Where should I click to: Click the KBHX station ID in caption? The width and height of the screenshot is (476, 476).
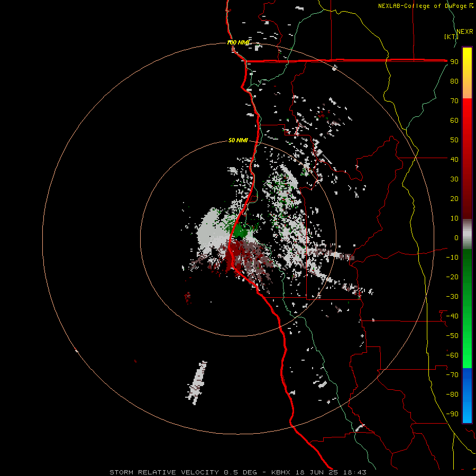281,472
